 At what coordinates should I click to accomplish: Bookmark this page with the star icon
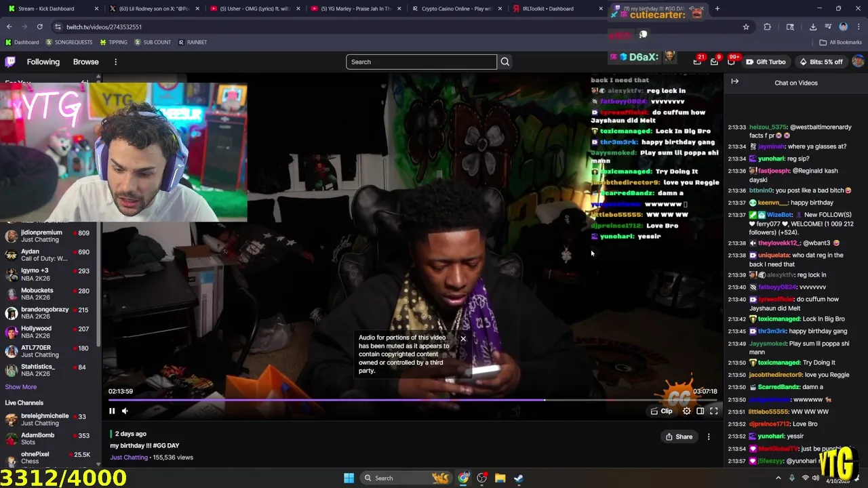[746, 26]
